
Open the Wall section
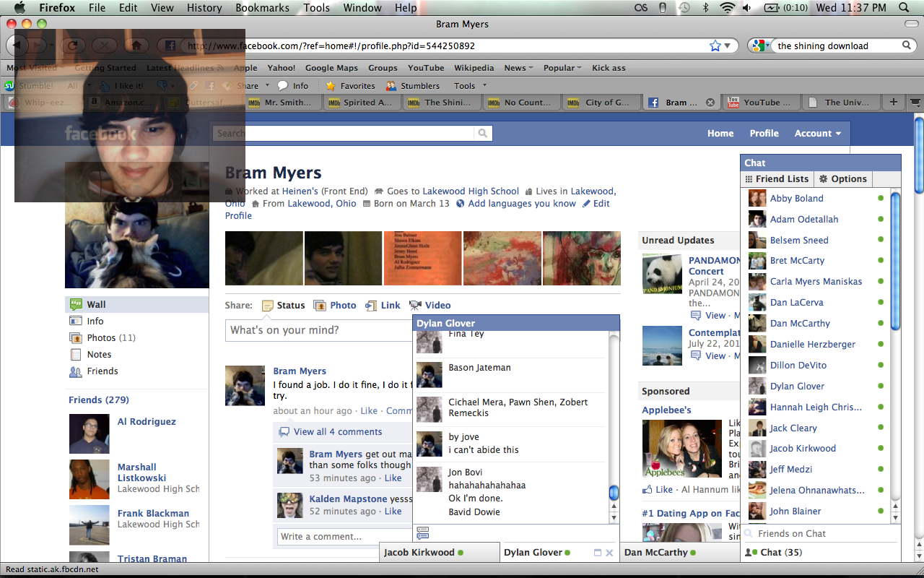pyautogui.click(x=137, y=305)
